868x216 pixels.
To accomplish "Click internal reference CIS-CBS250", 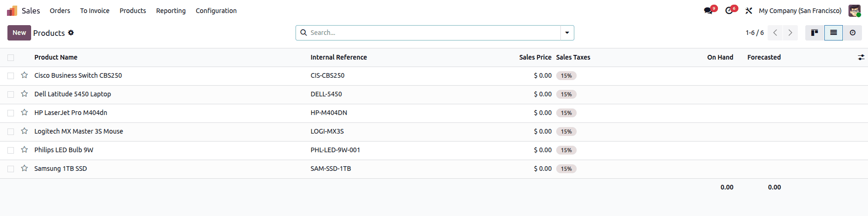I will [328, 75].
